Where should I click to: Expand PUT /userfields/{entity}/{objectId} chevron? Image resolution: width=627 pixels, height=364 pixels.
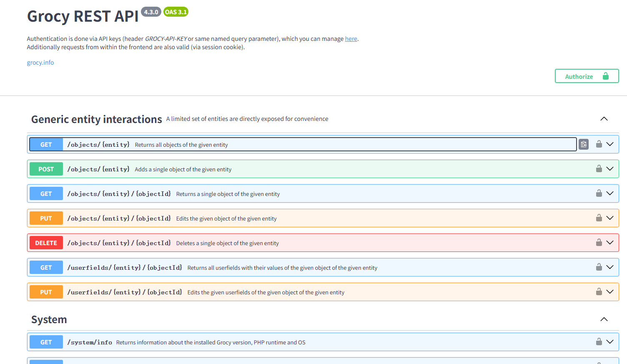(x=610, y=292)
